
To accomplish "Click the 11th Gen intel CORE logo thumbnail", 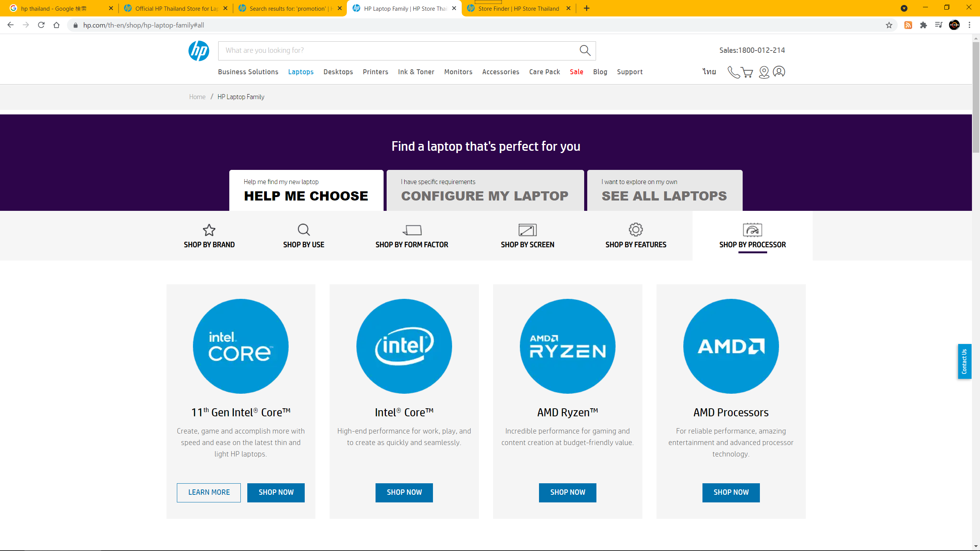I will point(241,346).
